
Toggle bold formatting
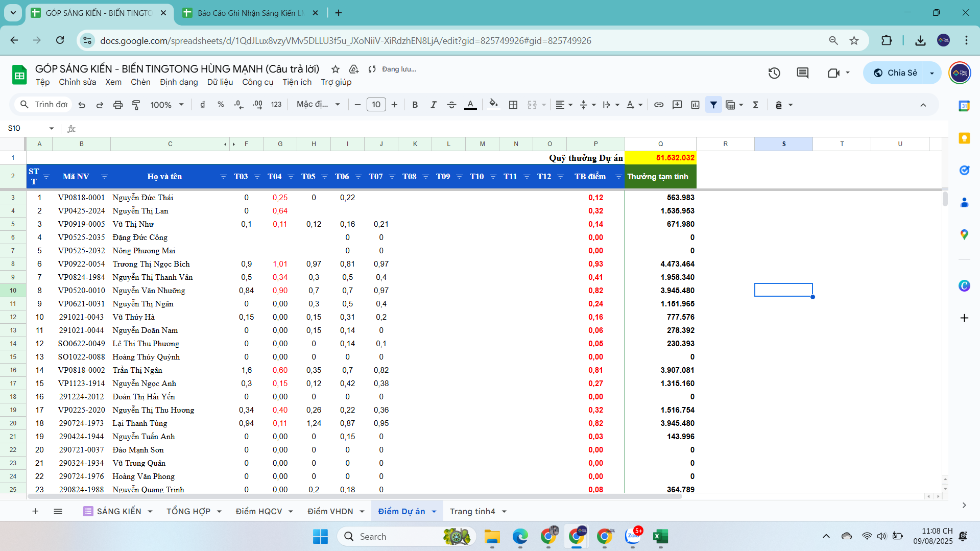click(415, 105)
